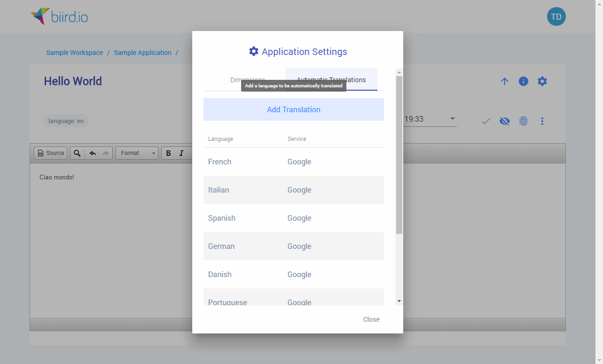Viewport: 603px width, 364px height.
Task: Click the magnifier find icon in the editor
Action: click(77, 153)
